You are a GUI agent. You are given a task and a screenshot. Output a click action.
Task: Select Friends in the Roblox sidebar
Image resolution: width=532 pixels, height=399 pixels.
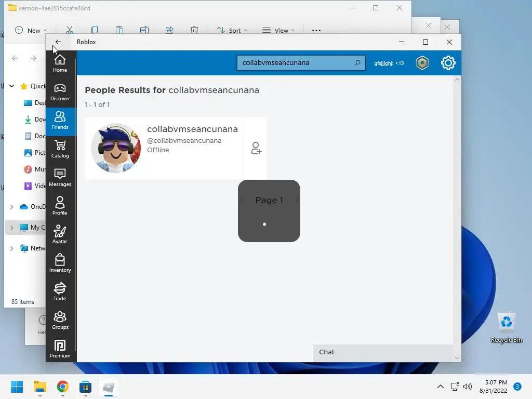pos(60,121)
